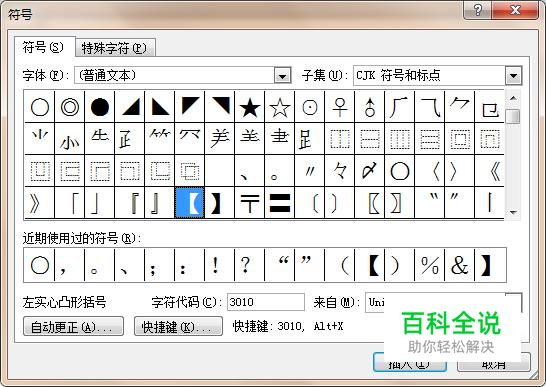Pick the recently used colon ：
This screenshot has width=546, height=387.
[189, 265]
